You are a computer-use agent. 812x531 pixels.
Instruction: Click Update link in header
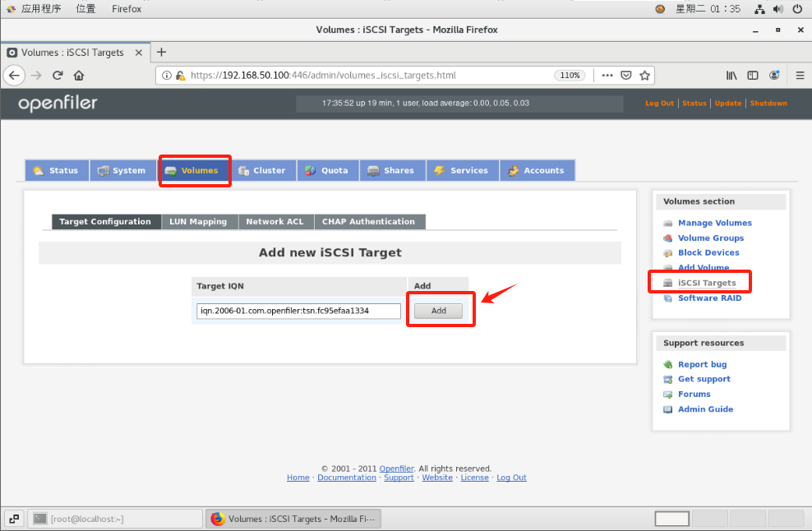pyautogui.click(x=728, y=104)
